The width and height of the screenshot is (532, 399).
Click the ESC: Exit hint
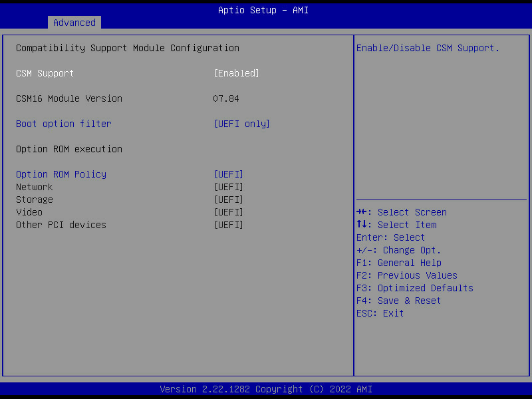tap(380, 313)
